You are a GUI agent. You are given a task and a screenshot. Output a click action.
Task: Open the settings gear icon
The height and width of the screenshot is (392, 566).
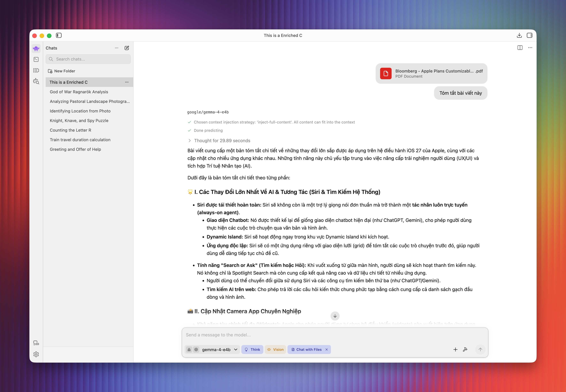coord(36,354)
